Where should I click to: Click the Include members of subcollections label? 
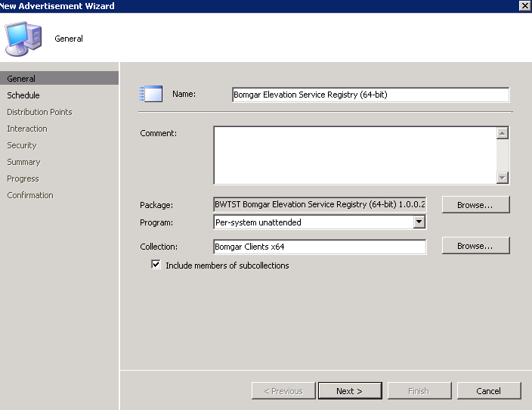click(x=227, y=266)
